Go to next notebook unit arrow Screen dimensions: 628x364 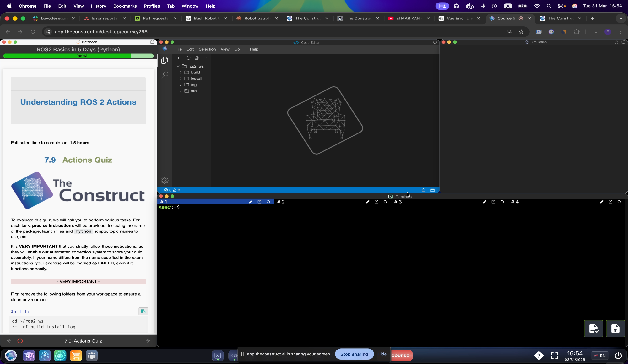click(148, 341)
